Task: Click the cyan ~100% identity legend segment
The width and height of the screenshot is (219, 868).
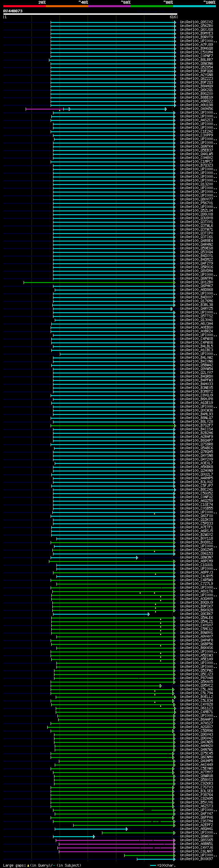Action: click(194, 6)
